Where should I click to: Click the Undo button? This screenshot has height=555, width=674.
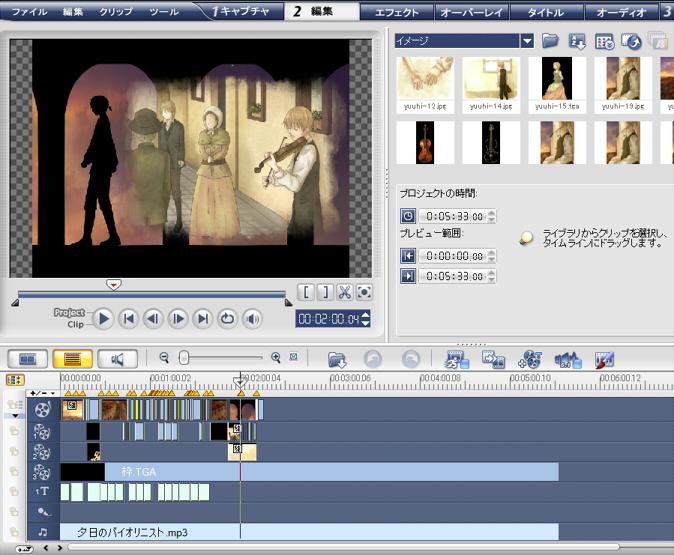pos(373,359)
